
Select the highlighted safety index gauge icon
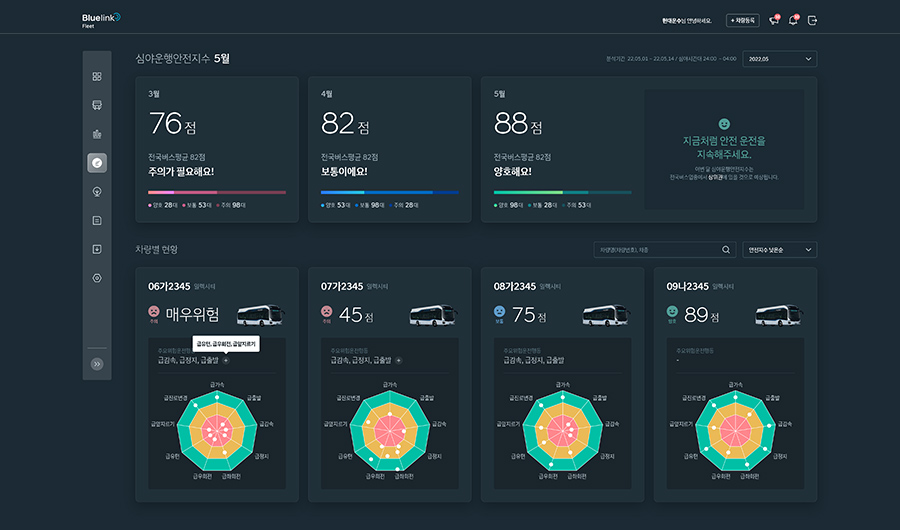97,163
